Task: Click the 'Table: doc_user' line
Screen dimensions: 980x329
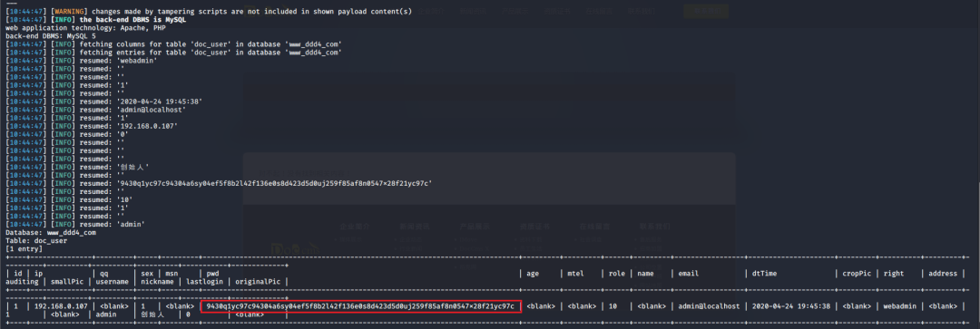Action: pyautogui.click(x=36, y=240)
